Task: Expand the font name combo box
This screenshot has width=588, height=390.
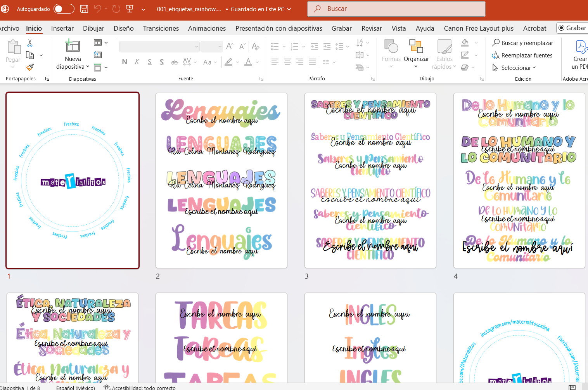Action: tap(197, 47)
